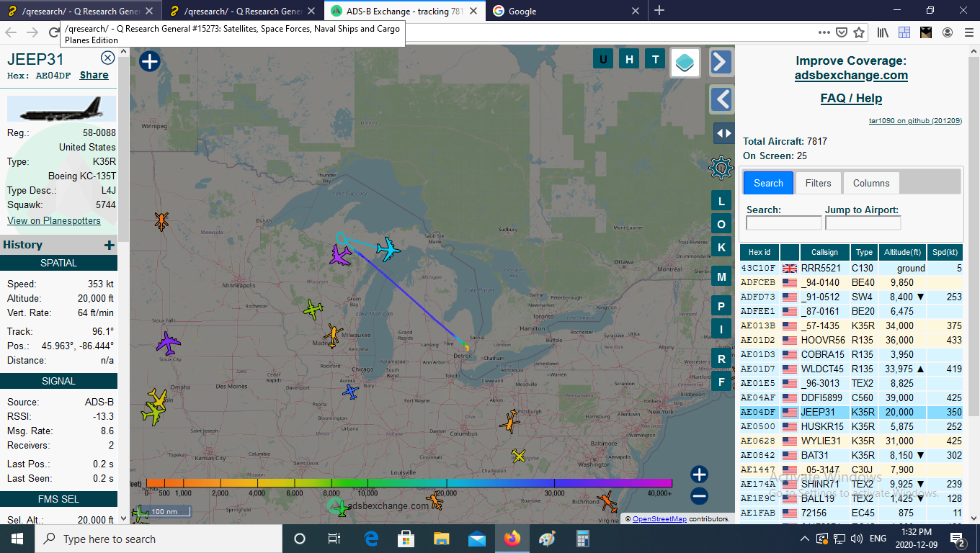Sort table by Altitude(ft) column
980x553 pixels.
click(x=902, y=252)
